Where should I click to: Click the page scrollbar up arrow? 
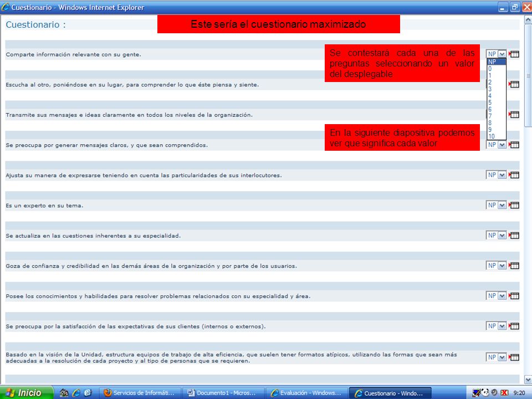(x=528, y=20)
